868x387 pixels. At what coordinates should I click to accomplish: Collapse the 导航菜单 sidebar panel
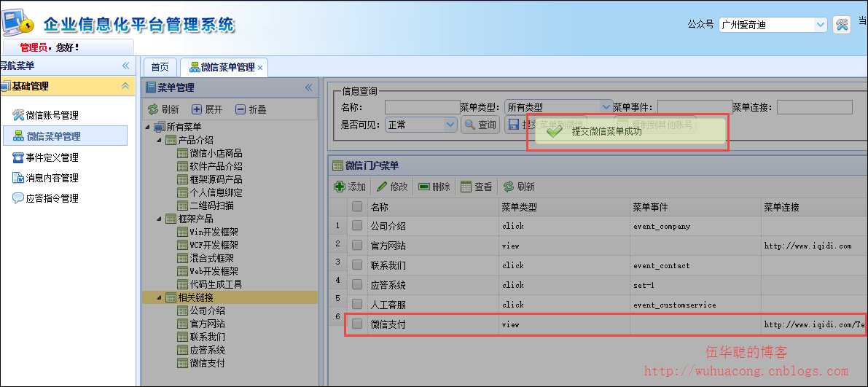point(125,66)
